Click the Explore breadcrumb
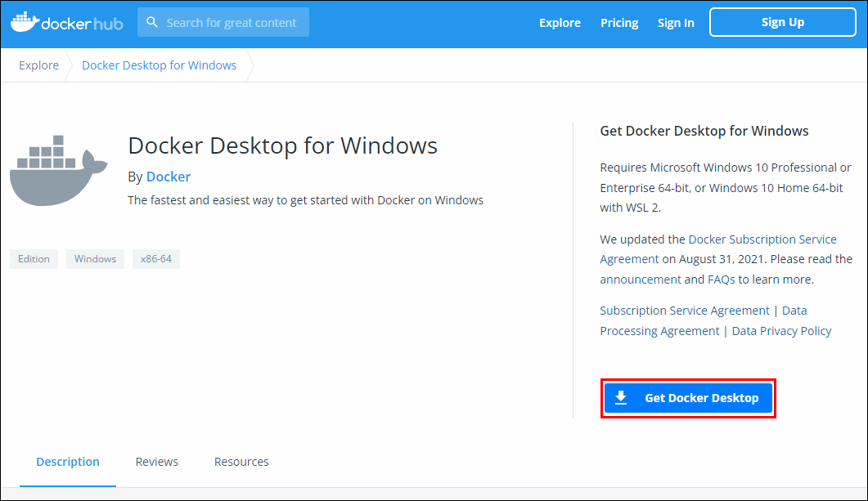This screenshot has width=868, height=501. 38,65
